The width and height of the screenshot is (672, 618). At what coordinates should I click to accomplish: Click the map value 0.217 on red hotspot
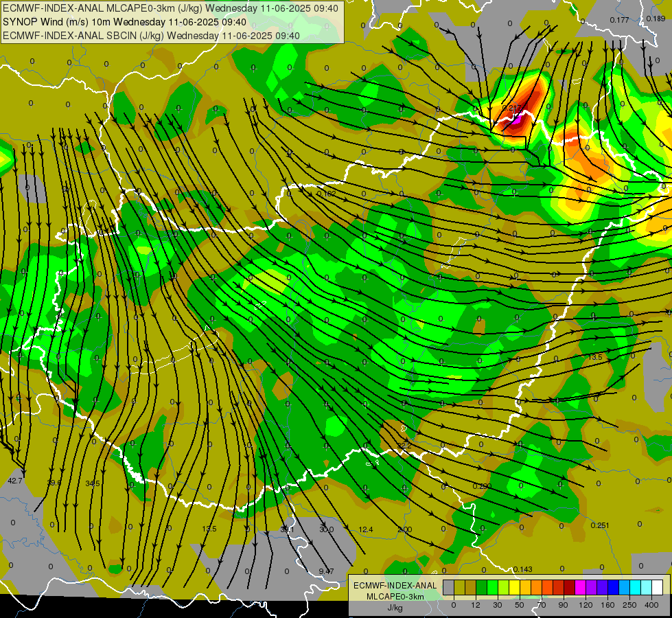(511, 108)
